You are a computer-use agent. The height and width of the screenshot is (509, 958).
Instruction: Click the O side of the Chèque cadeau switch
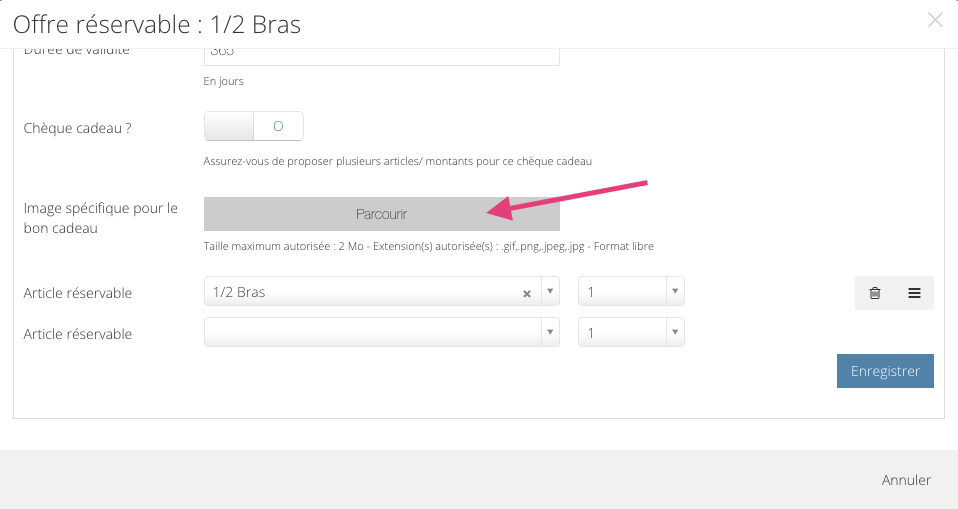[278, 126]
